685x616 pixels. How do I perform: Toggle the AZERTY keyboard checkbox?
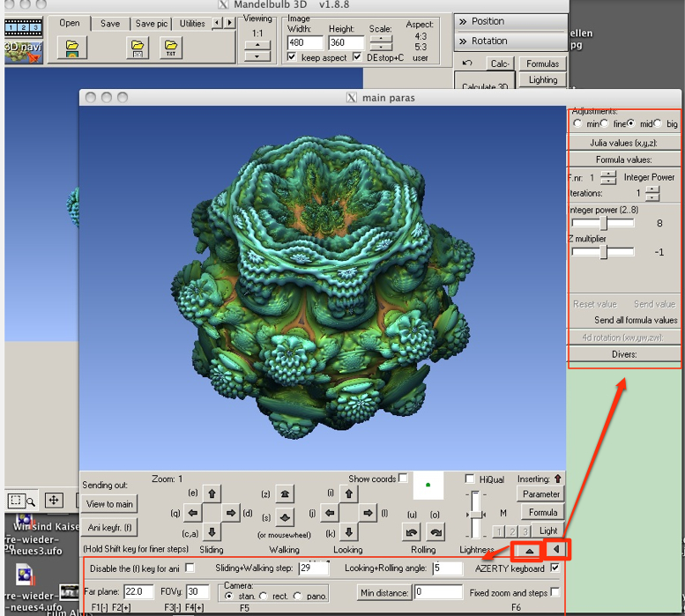tap(555, 568)
